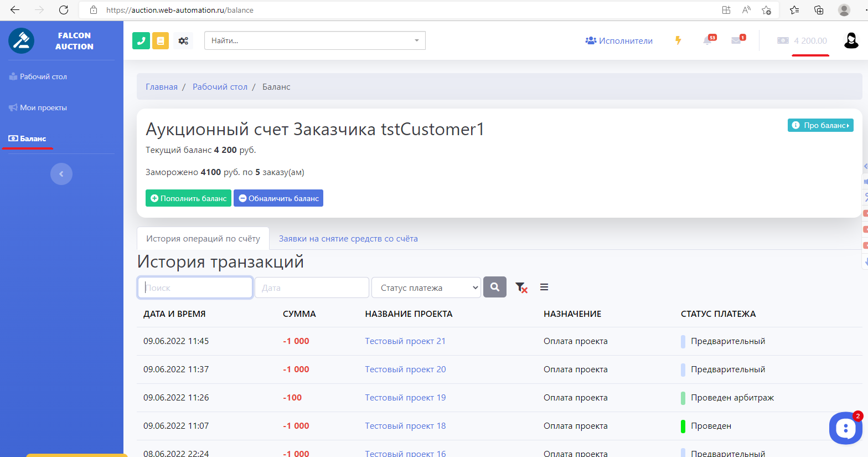Open the Найти search dropdown
This screenshot has width=868, height=457.
point(314,40)
